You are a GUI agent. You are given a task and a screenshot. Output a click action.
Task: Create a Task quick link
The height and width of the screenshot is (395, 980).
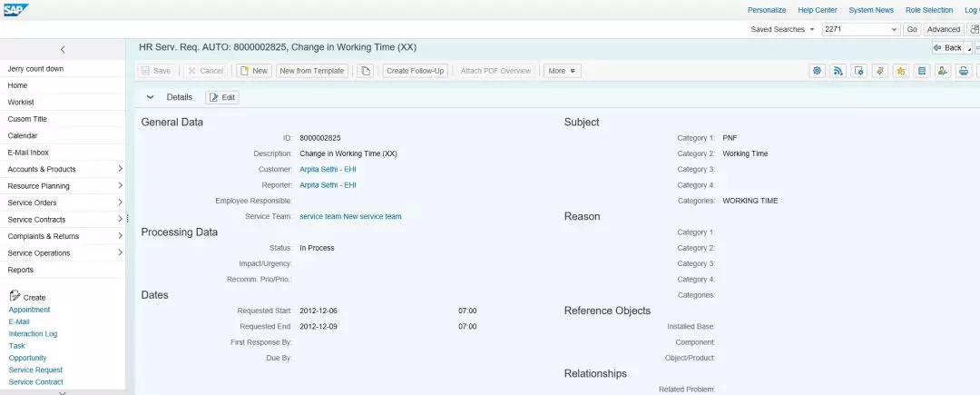click(x=17, y=346)
